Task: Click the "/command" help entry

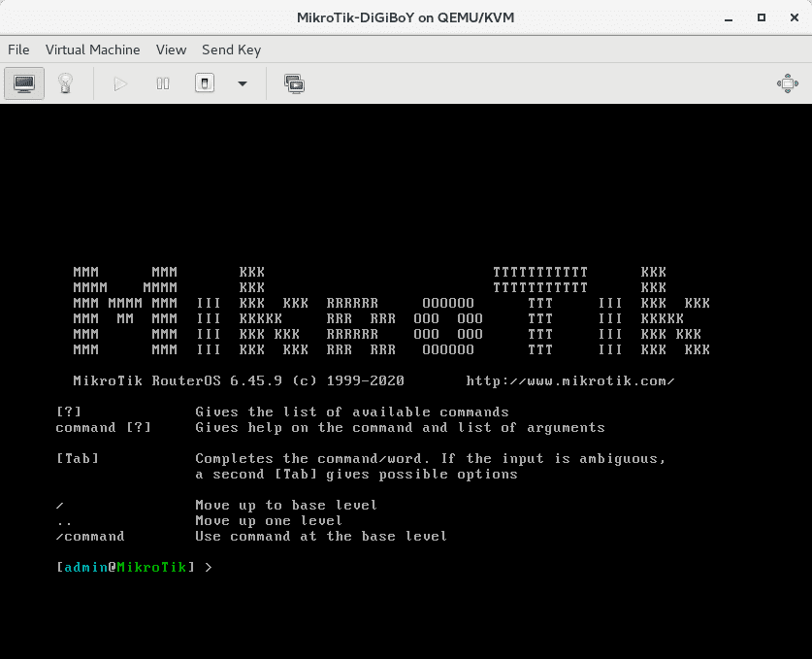Action: point(90,536)
